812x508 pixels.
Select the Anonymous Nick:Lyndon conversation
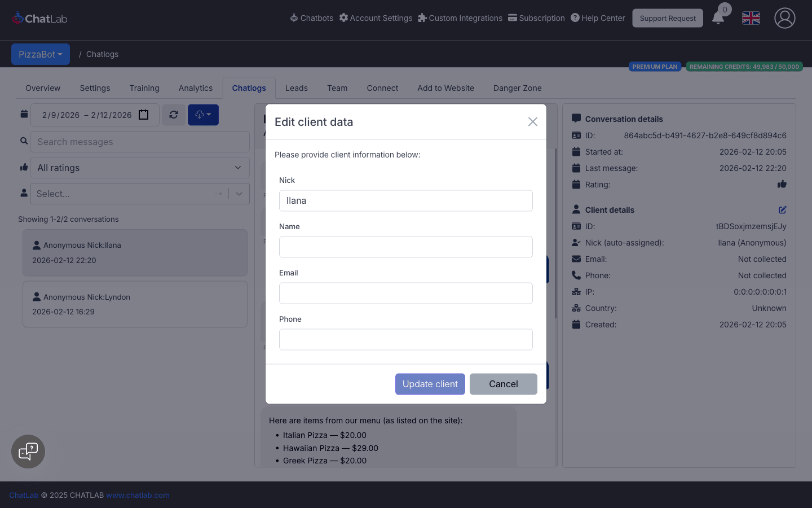coord(135,304)
